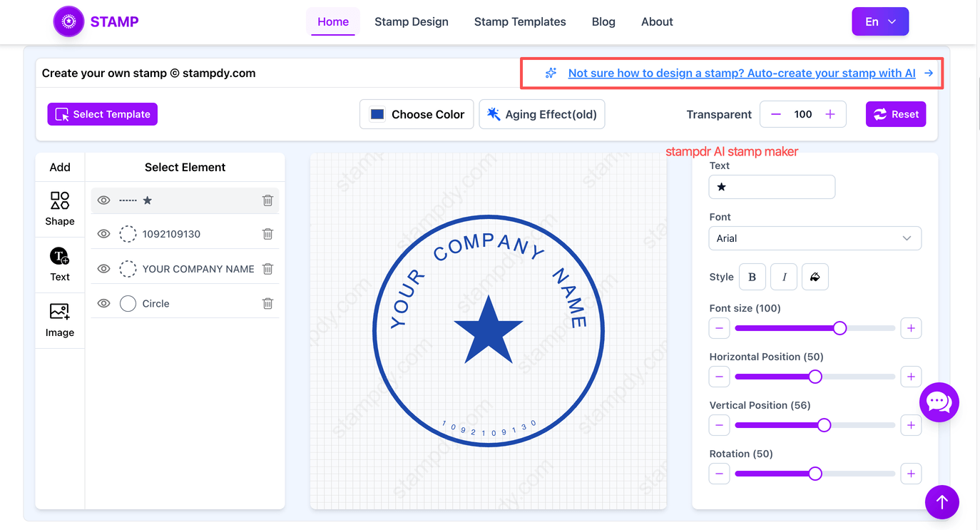Hide the Circle layer
Image resolution: width=980 pixels, height=530 pixels.
103,303
